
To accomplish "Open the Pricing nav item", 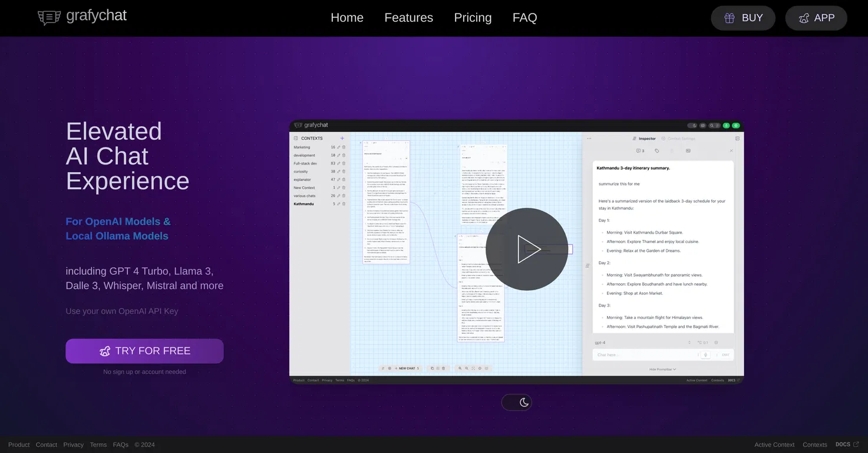I will tap(473, 18).
